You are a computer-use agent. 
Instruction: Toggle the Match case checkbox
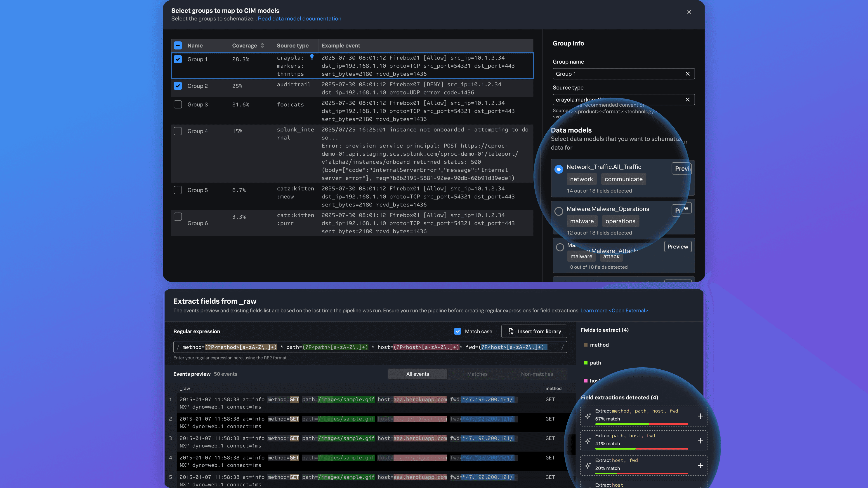pos(457,331)
